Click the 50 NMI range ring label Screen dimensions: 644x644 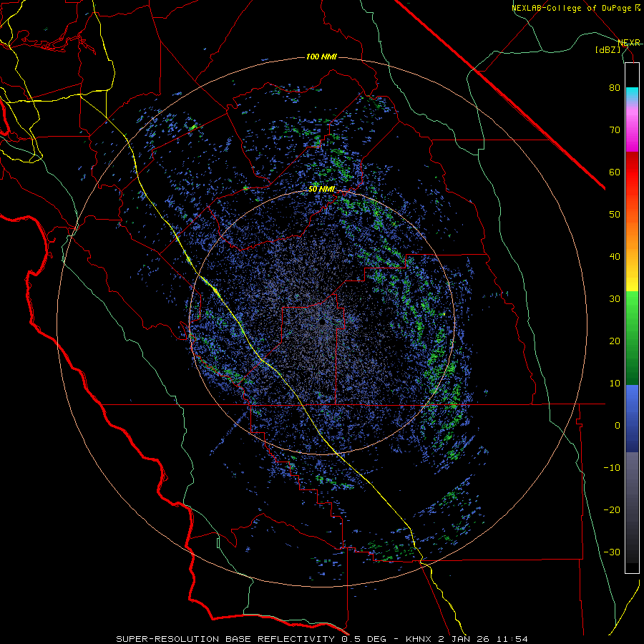321,190
